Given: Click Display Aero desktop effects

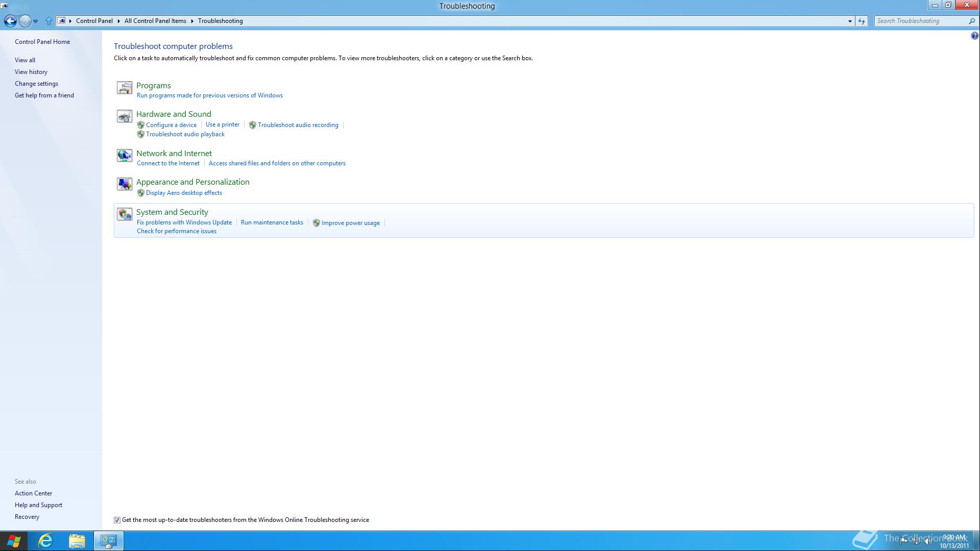Looking at the screenshot, I should 184,193.
